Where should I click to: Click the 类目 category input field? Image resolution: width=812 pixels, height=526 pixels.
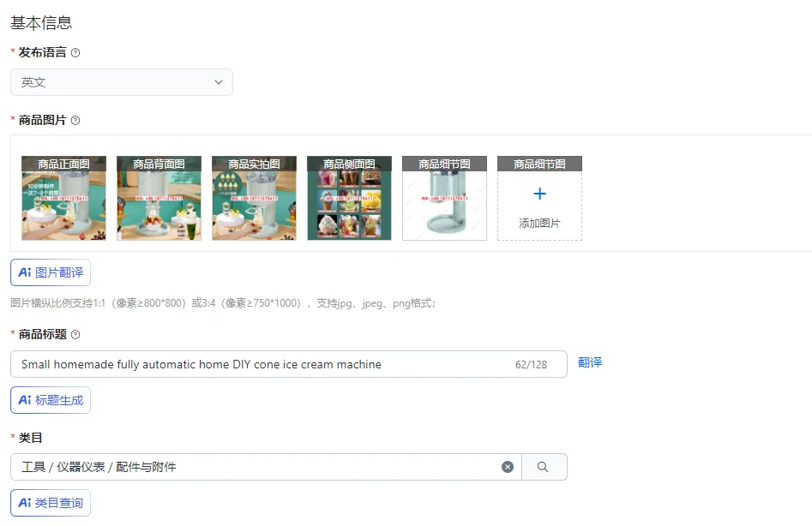266,467
